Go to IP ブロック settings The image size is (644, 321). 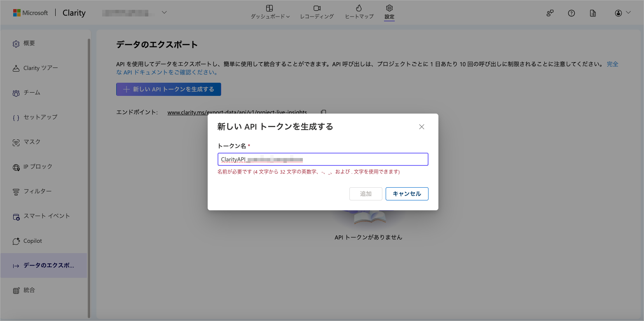[37, 167]
